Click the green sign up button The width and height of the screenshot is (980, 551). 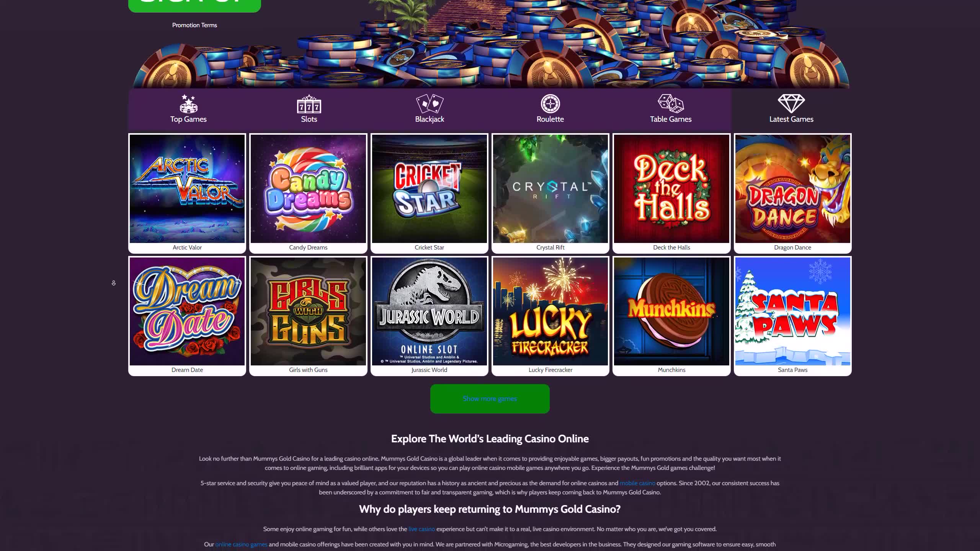click(x=194, y=5)
